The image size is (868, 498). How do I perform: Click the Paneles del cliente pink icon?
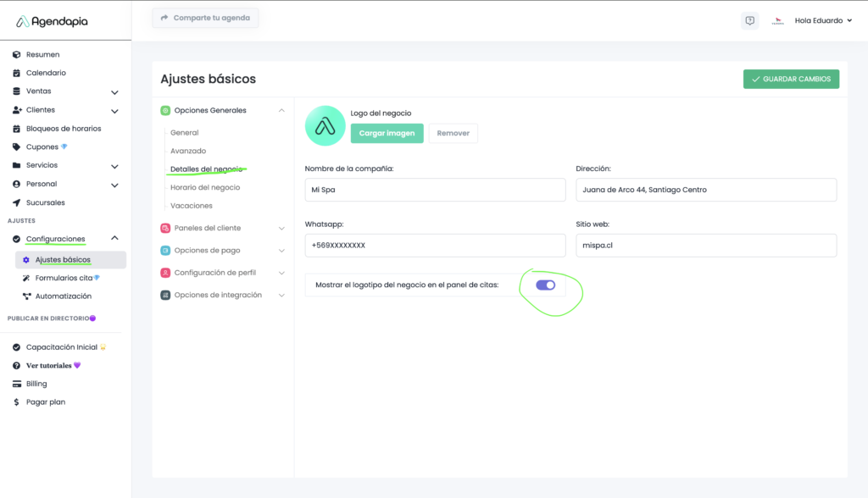pos(166,228)
